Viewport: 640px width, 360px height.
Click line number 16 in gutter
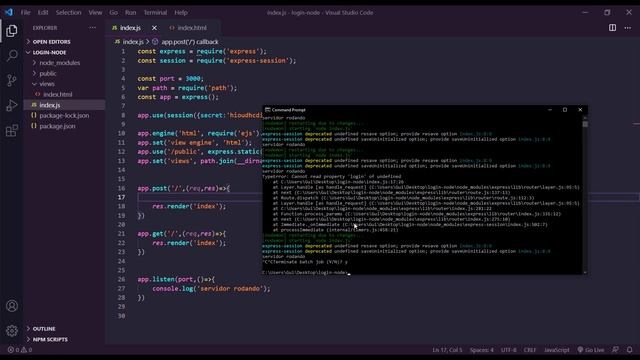pos(121,188)
